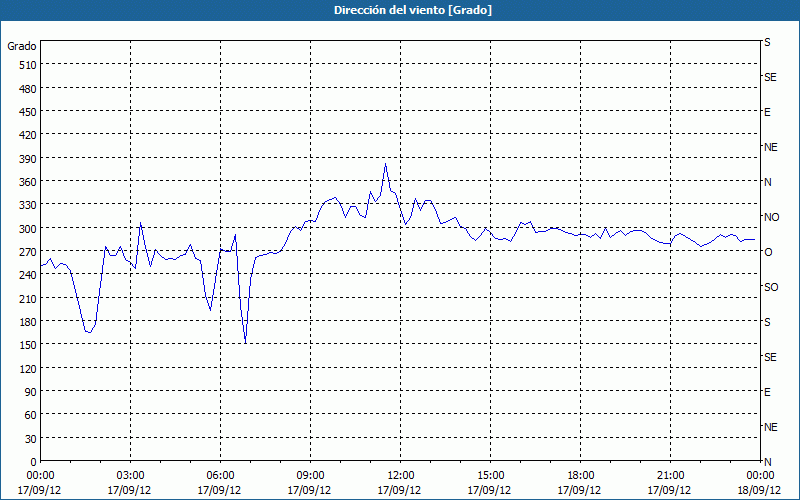
Task: Click the highest peak of the blue line
Action: [x=385, y=164]
